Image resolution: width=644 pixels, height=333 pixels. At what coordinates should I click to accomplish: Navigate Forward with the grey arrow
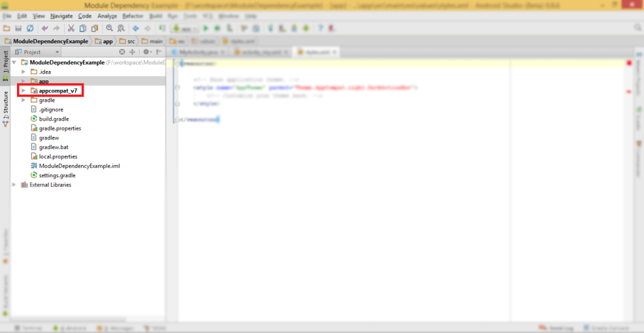click(147, 28)
